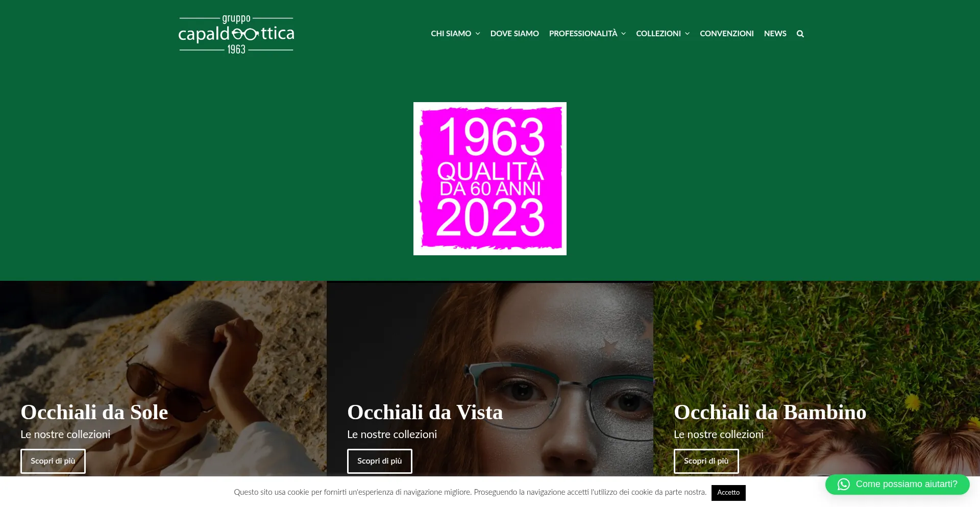Open the Occhiali da Sole heading
Screen dimensions: 980x507
point(94,412)
